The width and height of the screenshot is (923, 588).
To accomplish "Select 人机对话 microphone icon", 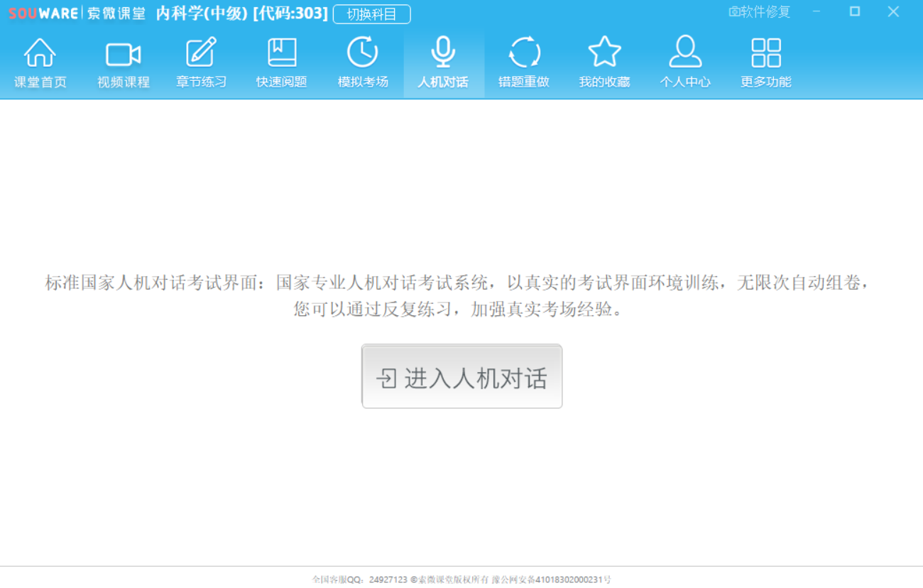I will [x=443, y=54].
